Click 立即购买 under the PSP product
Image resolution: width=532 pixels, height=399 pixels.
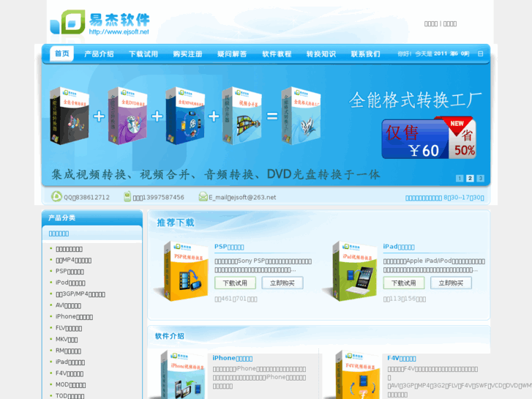pyautogui.click(x=282, y=283)
